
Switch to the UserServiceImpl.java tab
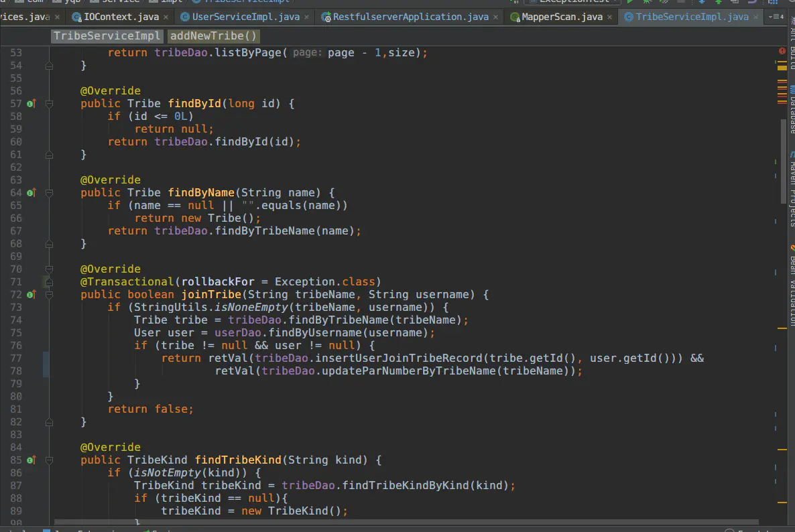[245, 17]
